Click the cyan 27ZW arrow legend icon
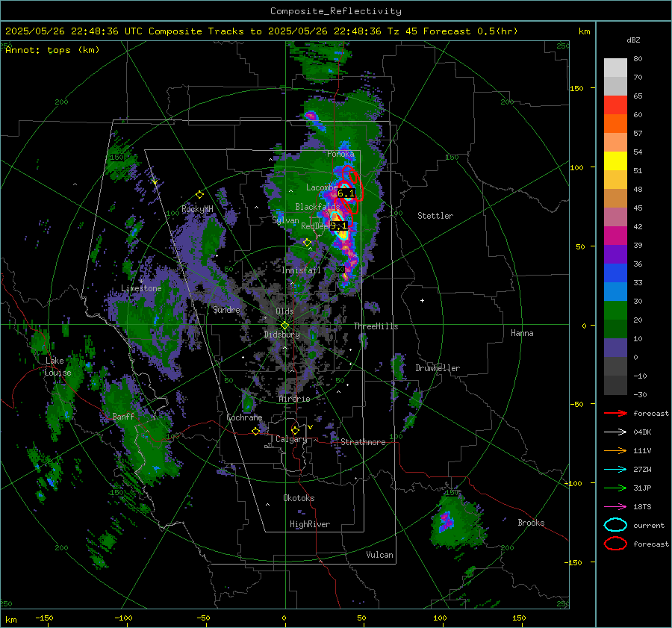 coord(615,469)
